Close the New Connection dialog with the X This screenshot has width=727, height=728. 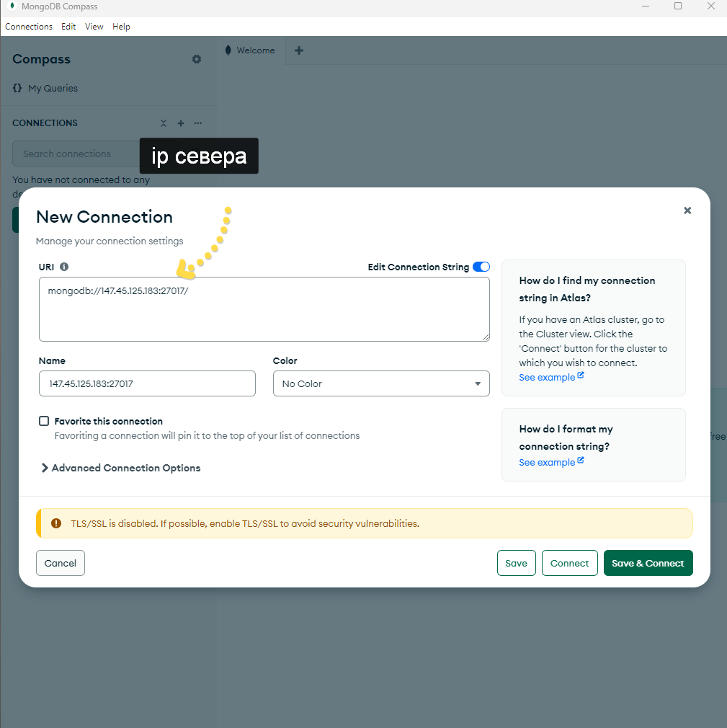click(x=687, y=210)
